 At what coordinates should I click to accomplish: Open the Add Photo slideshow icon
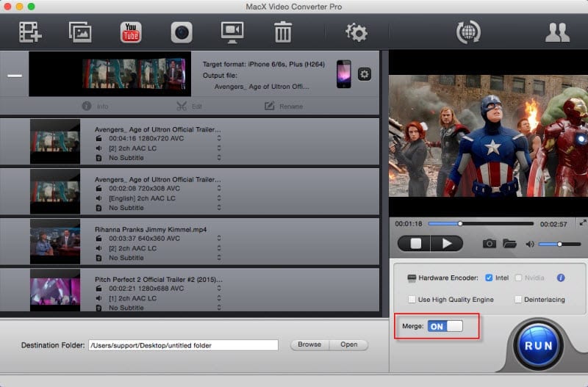[x=80, y=32]
